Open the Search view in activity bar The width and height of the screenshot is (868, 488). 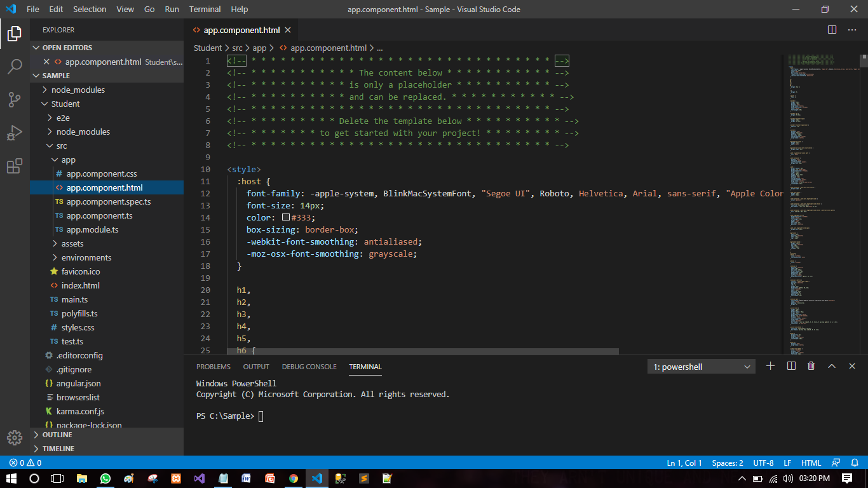click(15, 66)
